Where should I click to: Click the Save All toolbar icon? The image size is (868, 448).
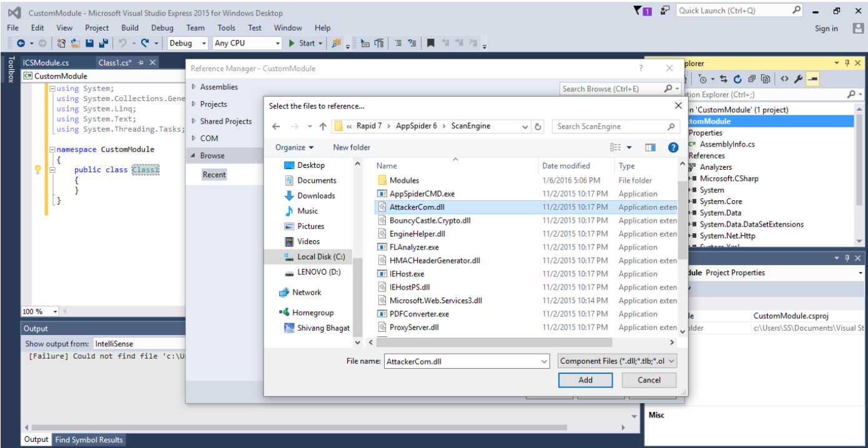coord(104,43)
